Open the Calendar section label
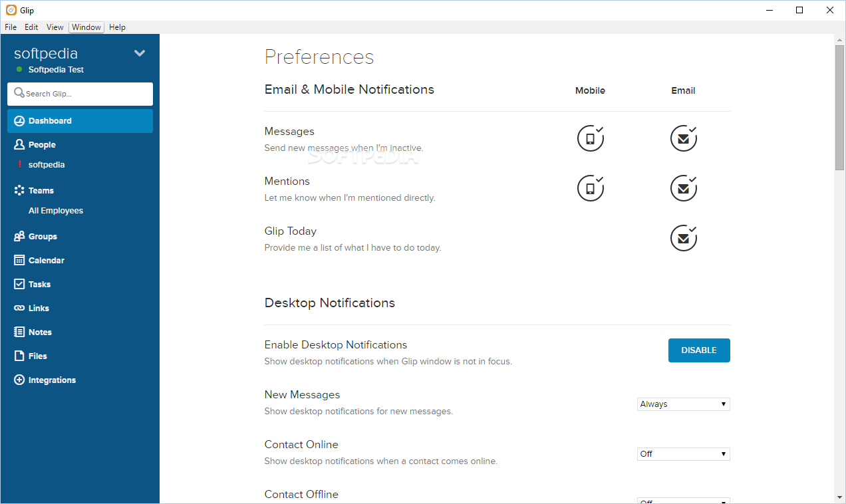The image size is (846, 504). point(47,261)
